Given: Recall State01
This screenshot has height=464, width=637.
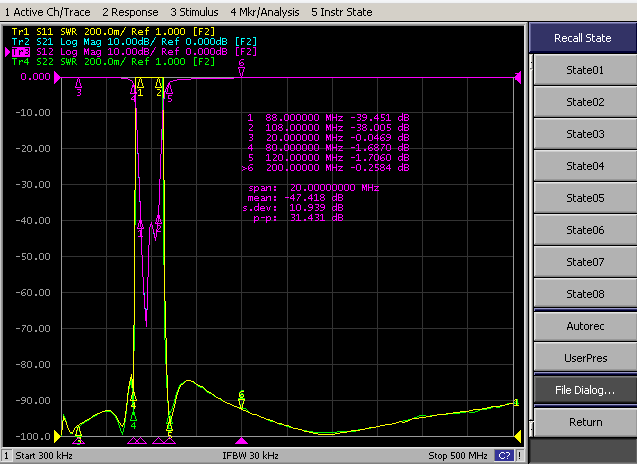Looking at the screenshot, I should click(585, 70).
